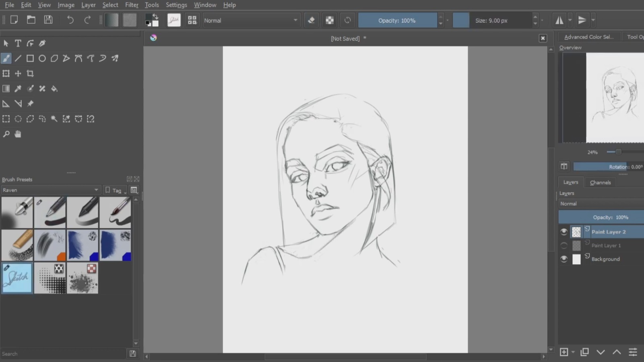The image size is (644, 362).
Task: Open brush presets view options
Action: click(x=134, y=190)
